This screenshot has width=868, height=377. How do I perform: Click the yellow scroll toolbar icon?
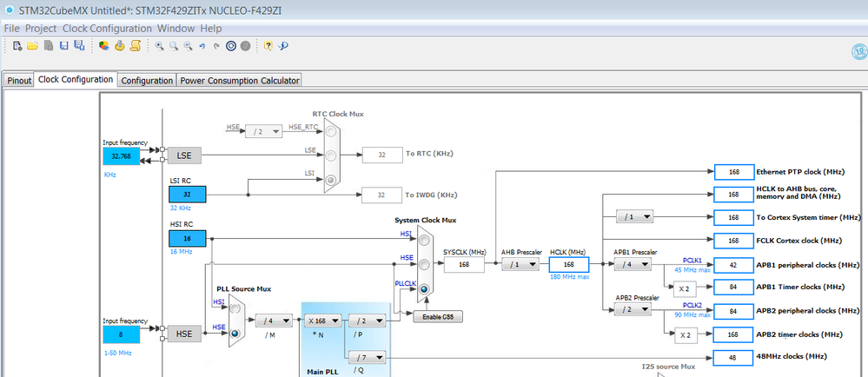(x=135, y=46)
